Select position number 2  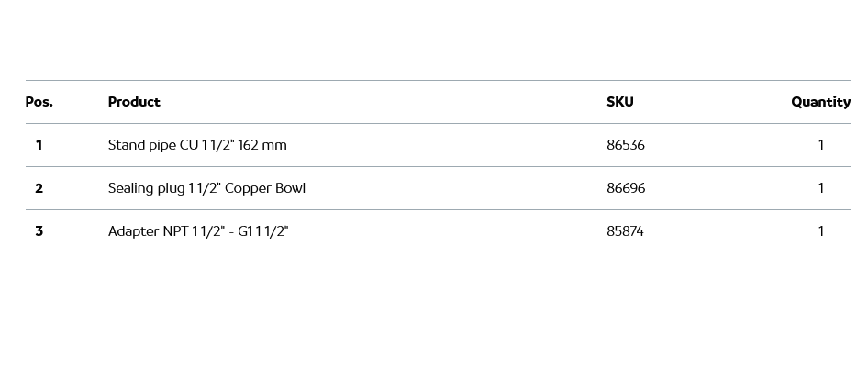pos(39,188)
